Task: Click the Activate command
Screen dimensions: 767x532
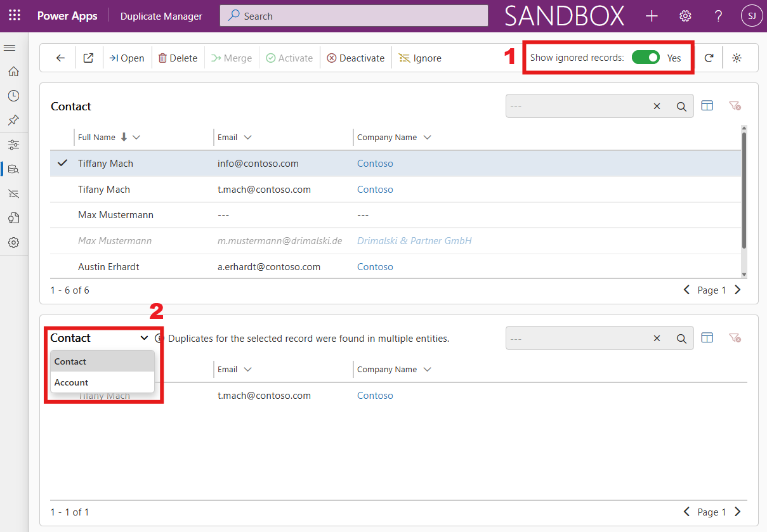Action: click(x=289, y=58)
